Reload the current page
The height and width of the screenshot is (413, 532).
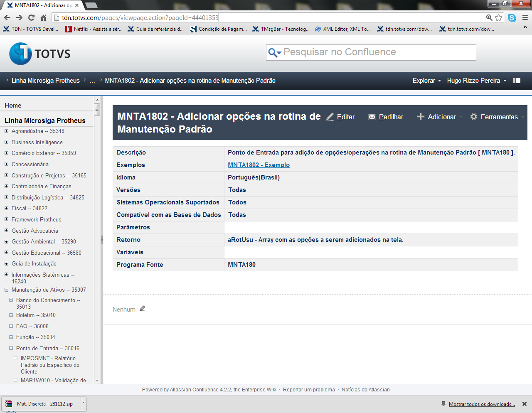coord(31,17)
